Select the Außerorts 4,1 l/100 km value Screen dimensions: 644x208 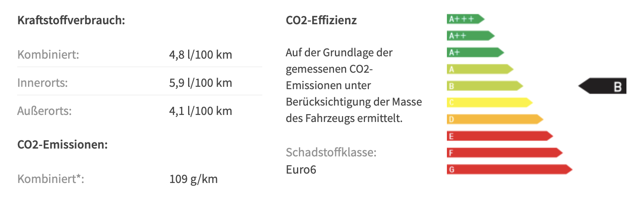[x=201, y=111]
